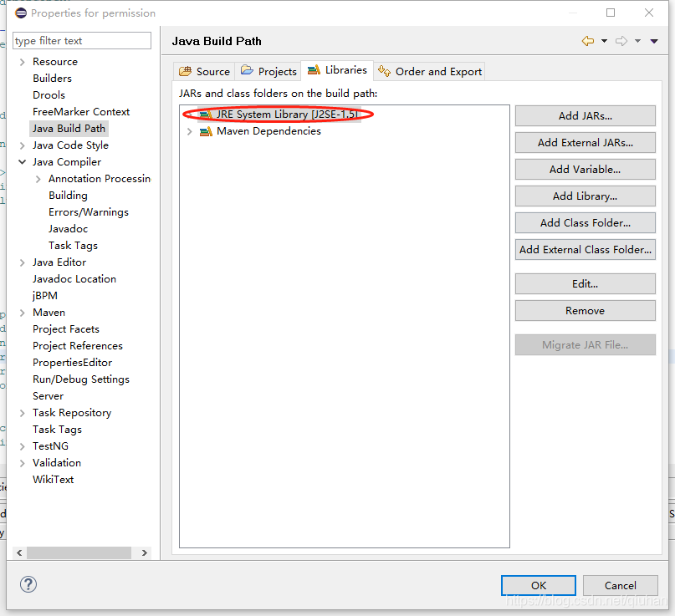Select the Building sub-item
The height and width of the screenshot is (616, 675).
(68, 196)
